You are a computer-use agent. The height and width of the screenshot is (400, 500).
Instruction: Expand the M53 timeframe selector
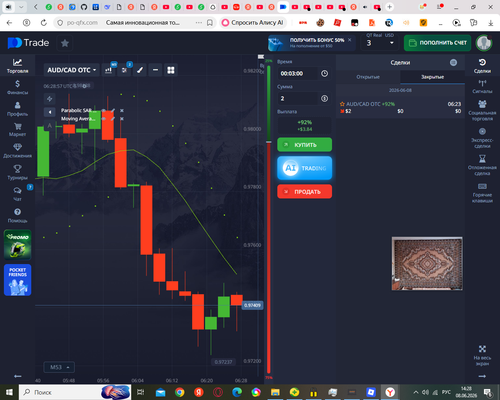click(59, 367)
